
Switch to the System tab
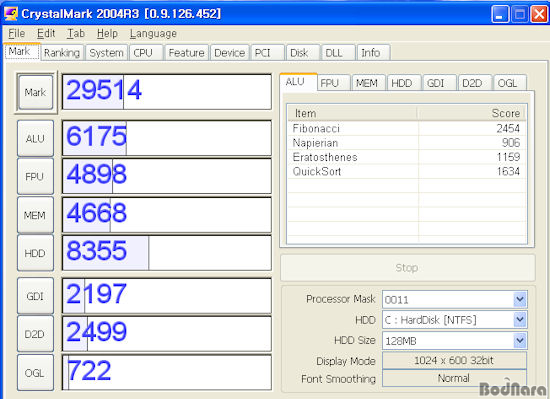tap(106, 53)
